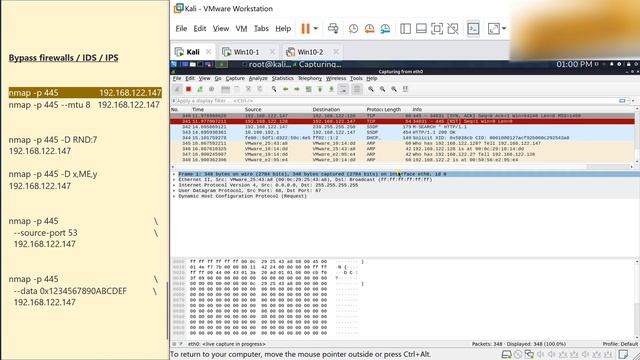Screen dimensions: 640x360
Task: Expand User Datagram Protocol row
Action: [x=174, y=190]
